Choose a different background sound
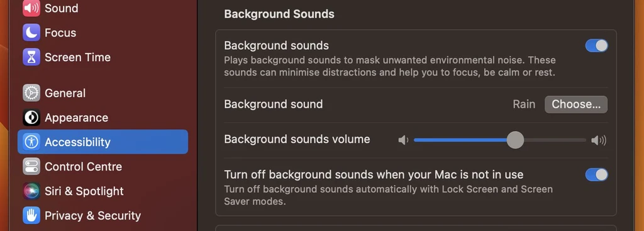Viewport: 644px width, 231px height. [576, 104]
